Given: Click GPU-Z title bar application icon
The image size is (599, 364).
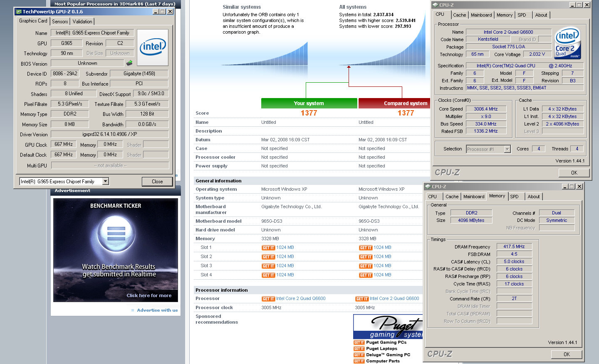Looking at the screenshot, I should coord(19,12).
